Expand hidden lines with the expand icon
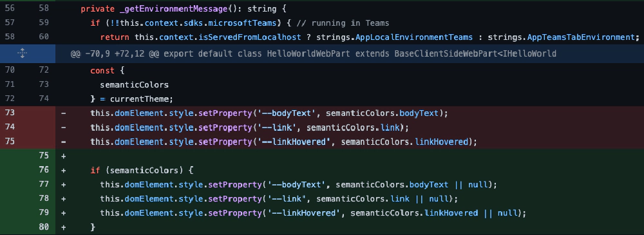The width and height of the screenshot is (644, 235). (x=23, y=53)
